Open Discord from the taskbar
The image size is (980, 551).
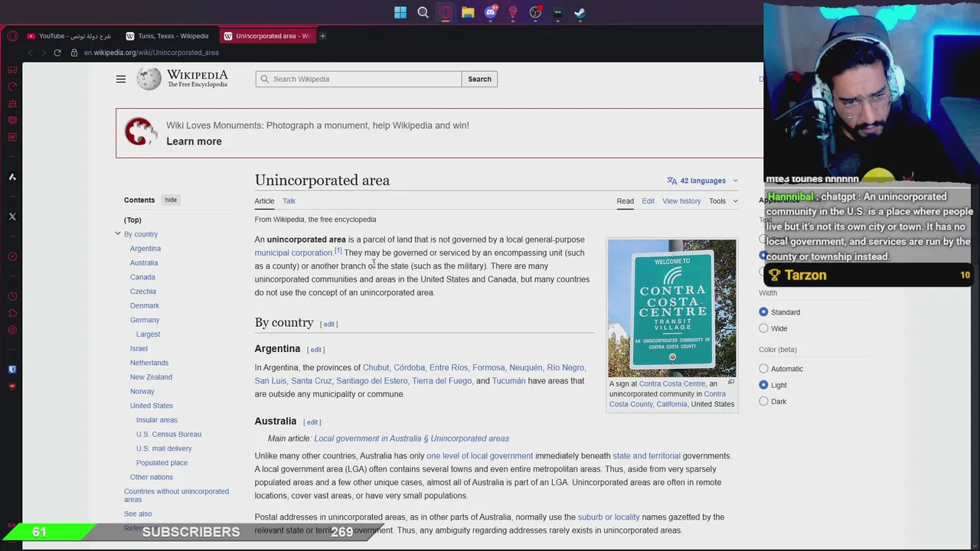click(x=491, y=12)
